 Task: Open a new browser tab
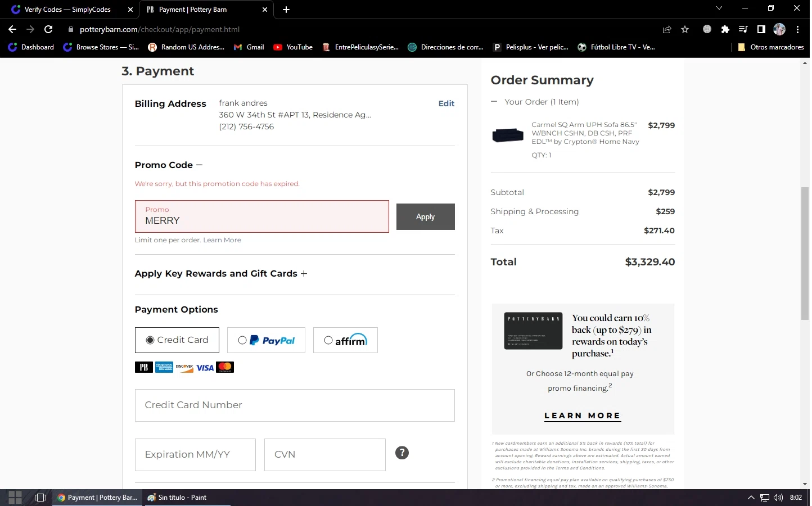286,10
